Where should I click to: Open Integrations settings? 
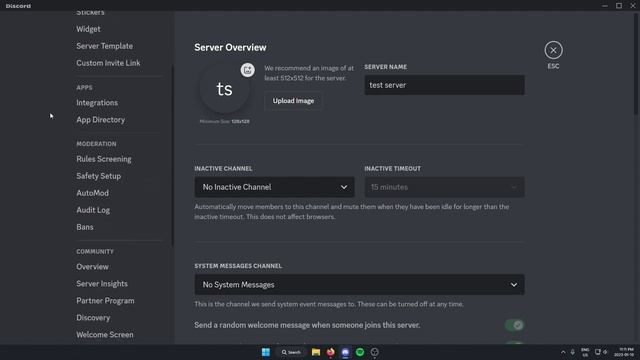point(97,103)
